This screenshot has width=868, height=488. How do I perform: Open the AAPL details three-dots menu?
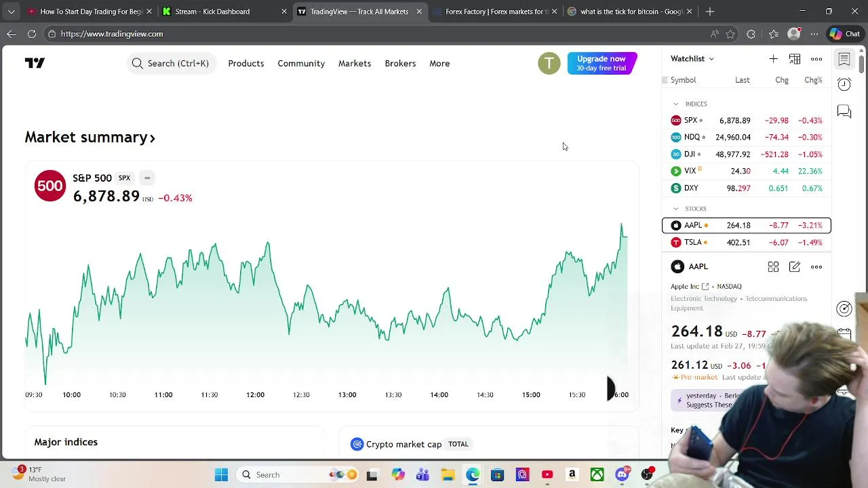point(816,267)
